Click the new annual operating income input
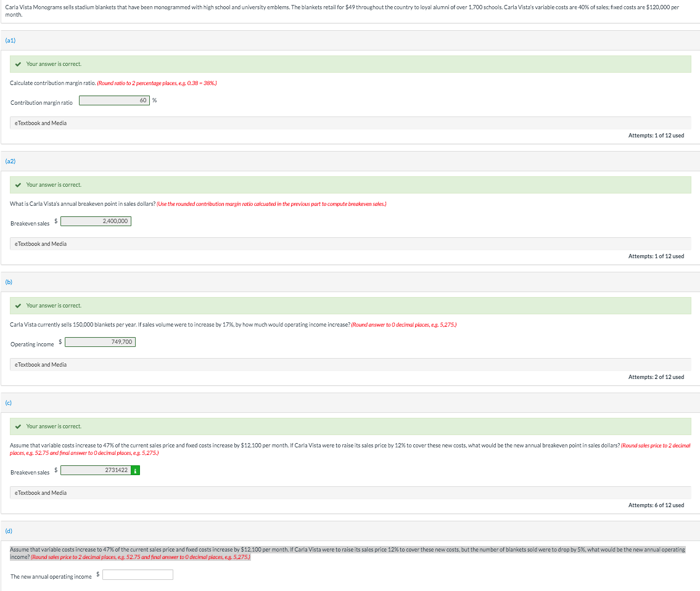The image size is (700, 591). pos(138,575)
